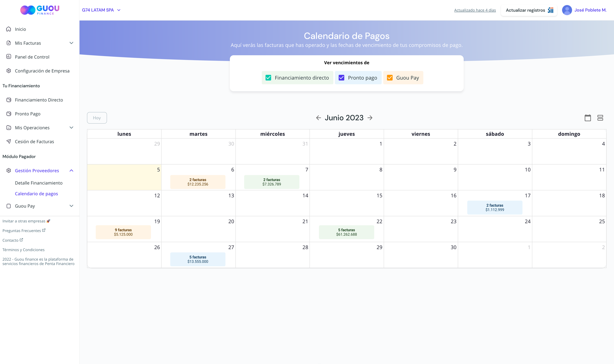Select Detalle Financiamiento submenu item
The height and width of the screenshot is (364, 614).
(x=39, y=183)
